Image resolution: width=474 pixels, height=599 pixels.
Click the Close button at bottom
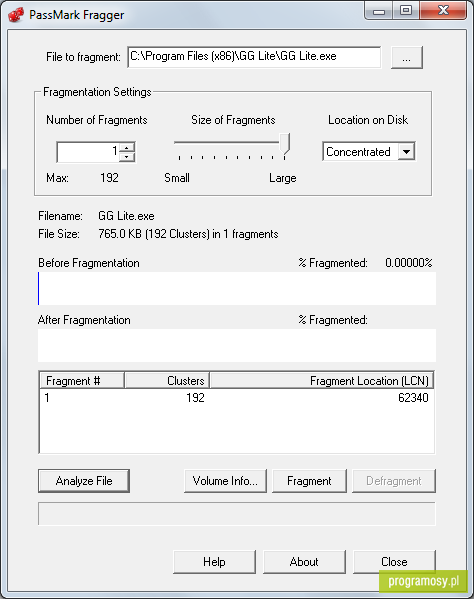(x=395, y=562)
